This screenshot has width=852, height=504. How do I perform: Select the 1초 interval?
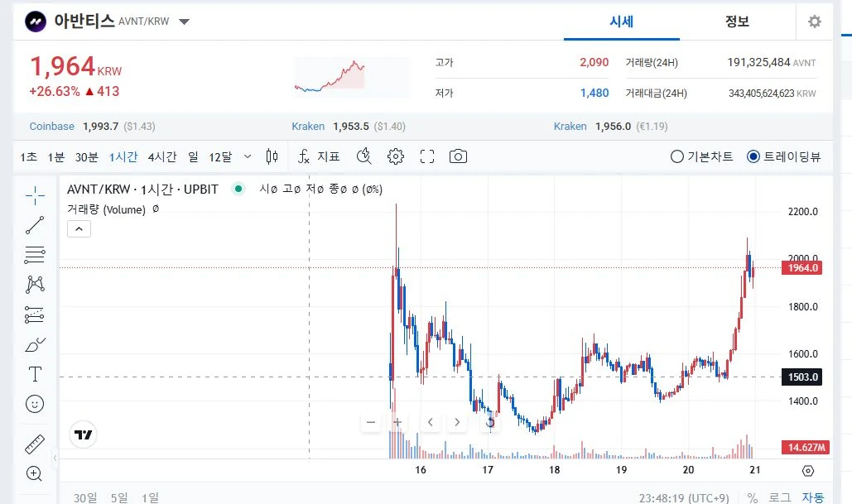tap(29, 157)
